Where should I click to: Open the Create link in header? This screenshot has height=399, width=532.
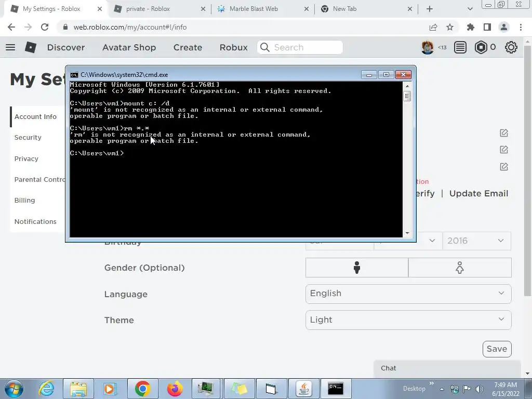tap(188, 47)
